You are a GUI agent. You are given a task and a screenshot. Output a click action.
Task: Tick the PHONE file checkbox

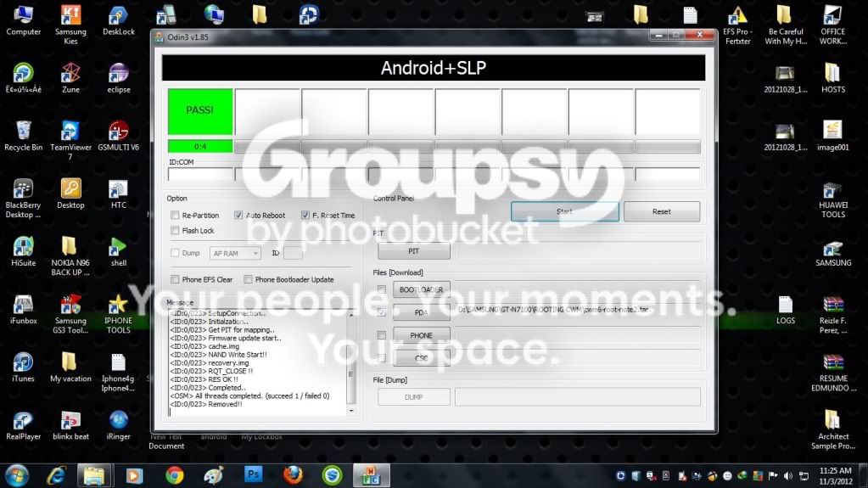point(382,335)
